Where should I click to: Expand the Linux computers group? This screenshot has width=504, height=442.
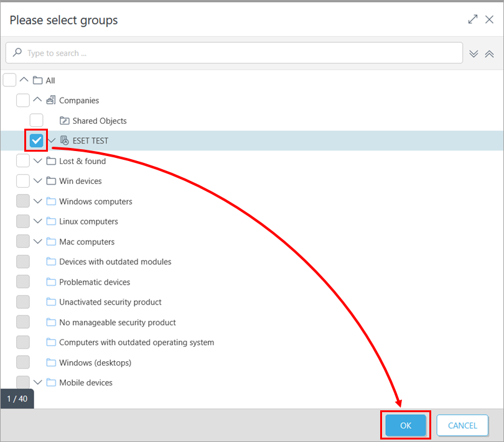pyautogui.click(x=37, y=221)
